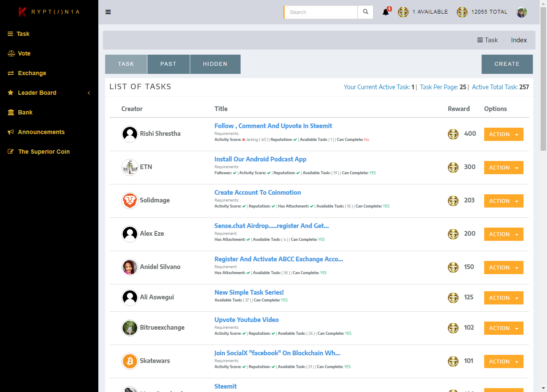The image size is (547, 392).
Task: Click the Exchange arrows icon
Action: (11, 73)
